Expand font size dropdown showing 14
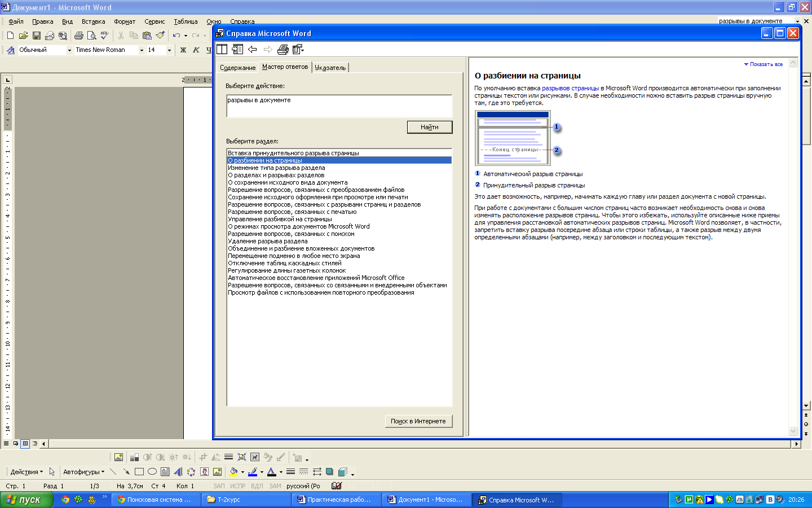This screenshot has width=812, height=508. click(169, 50)
